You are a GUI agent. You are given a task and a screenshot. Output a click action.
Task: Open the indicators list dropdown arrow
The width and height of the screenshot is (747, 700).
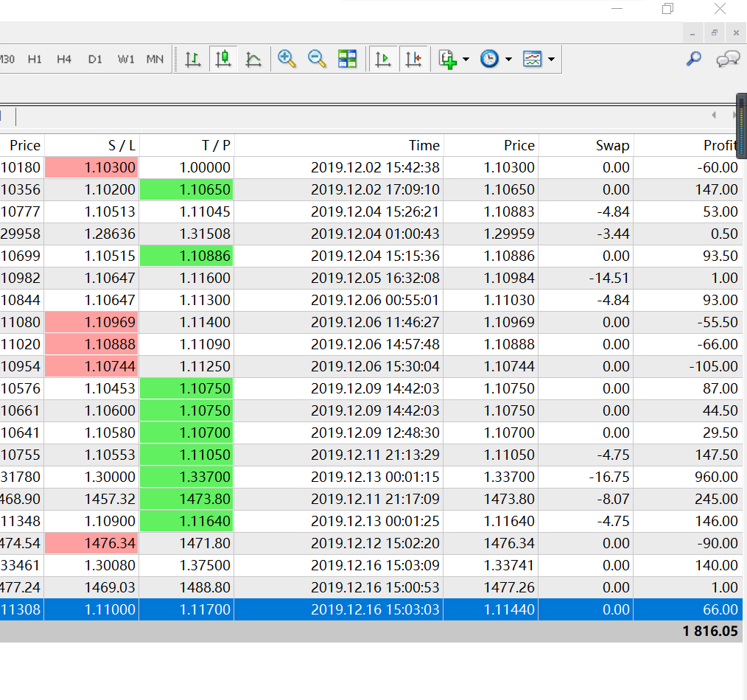click(x=466, y=60)
